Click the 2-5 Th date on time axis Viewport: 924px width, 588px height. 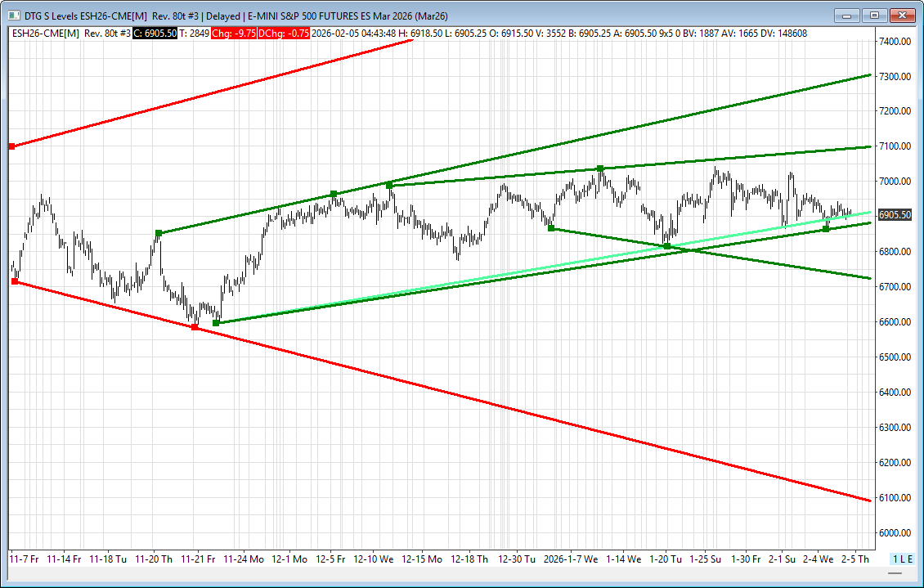pos(854,559)
